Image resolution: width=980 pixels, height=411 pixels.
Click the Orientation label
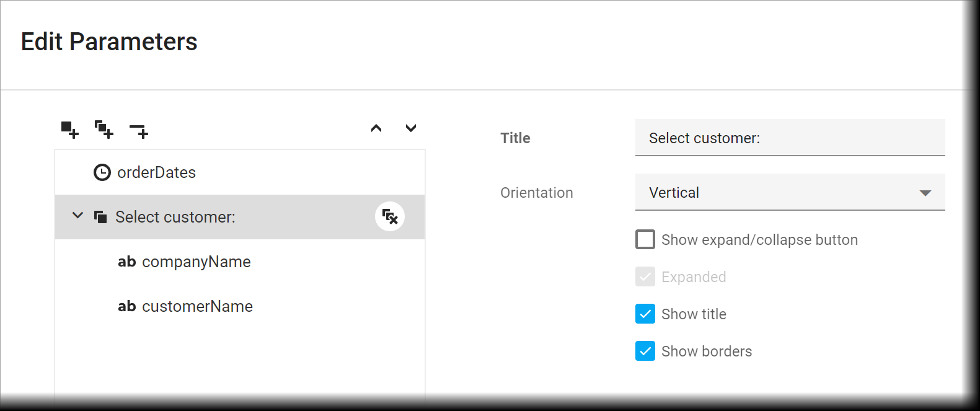tap(537, 193)
